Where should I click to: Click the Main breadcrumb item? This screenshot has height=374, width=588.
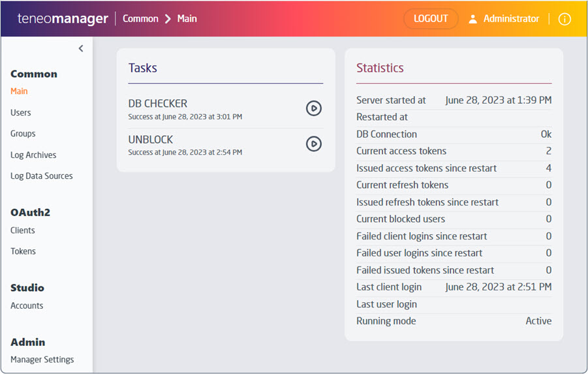[187, 19]
